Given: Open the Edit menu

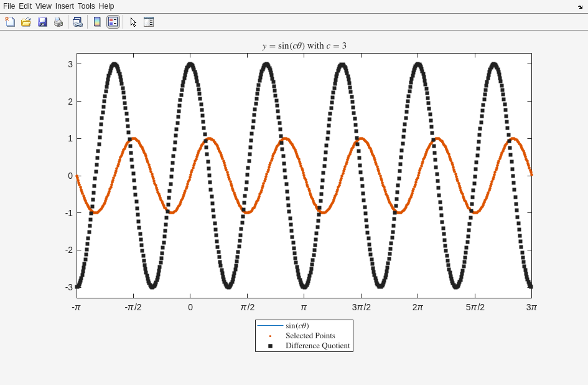Looking at the screenshot, I should (25, 6).
